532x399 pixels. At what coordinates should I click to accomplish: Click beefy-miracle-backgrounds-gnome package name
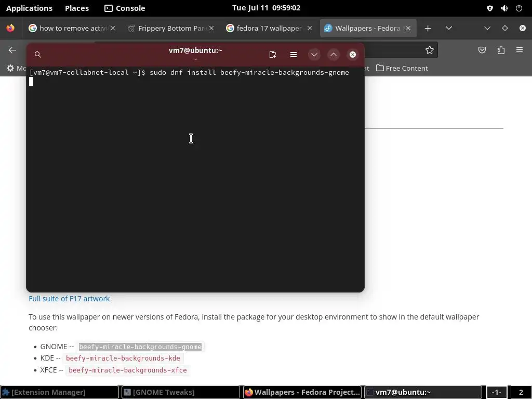[x=140, y=347]
